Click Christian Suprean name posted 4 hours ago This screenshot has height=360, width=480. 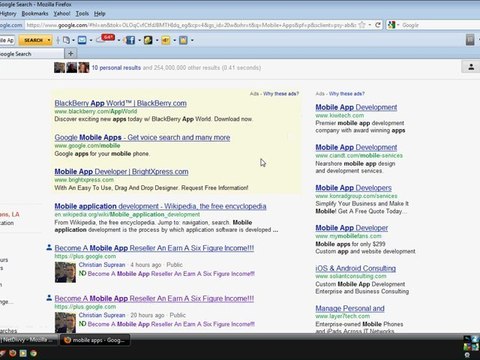click(x=102, y=265)
